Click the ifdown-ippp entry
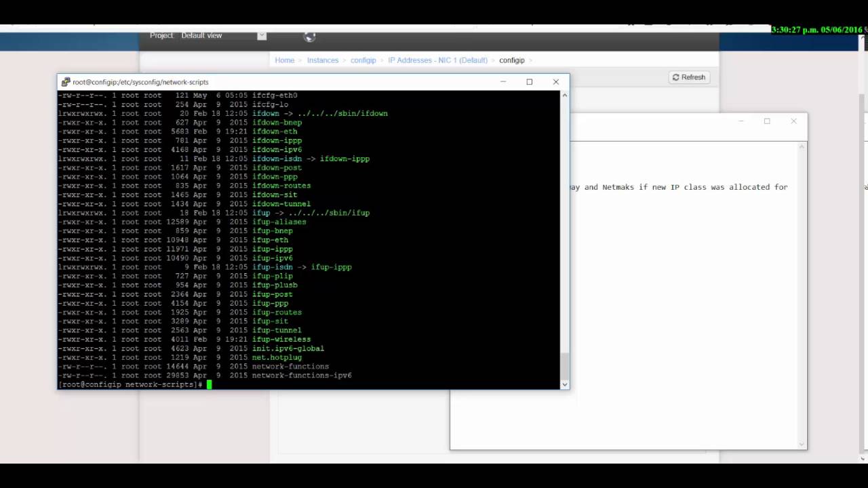This screenshot has width=868, height=488. (x=277, y=140)
